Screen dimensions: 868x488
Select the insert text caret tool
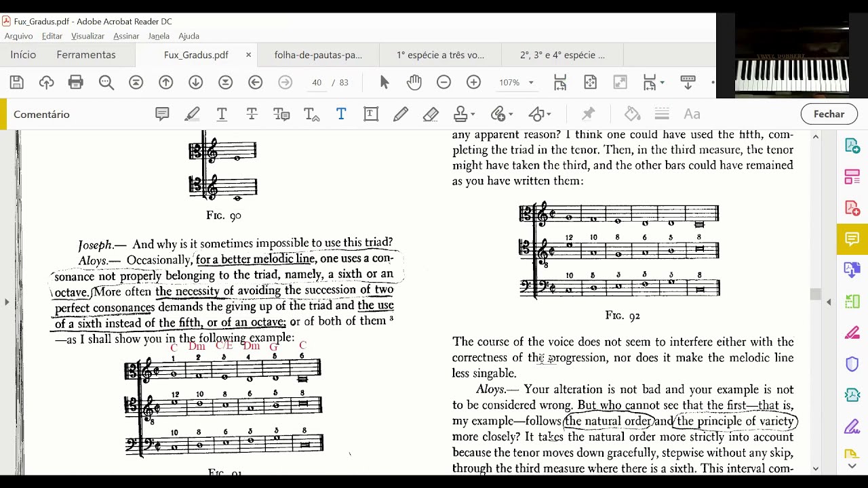tap(311, 114)
